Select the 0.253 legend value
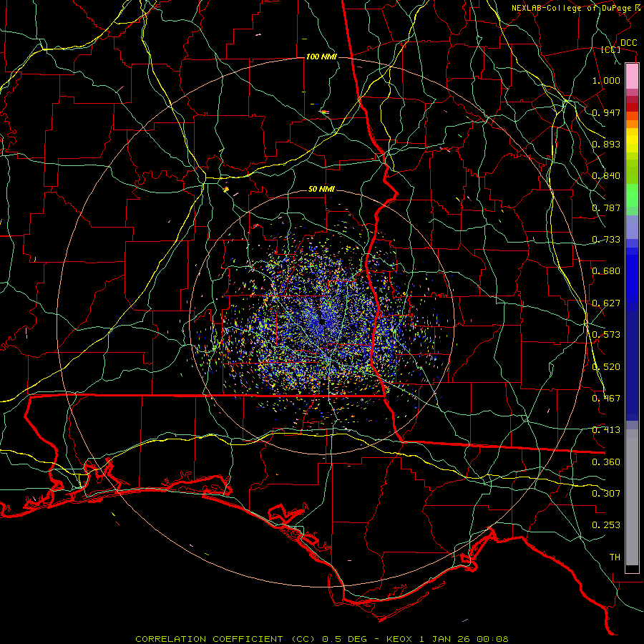This screenshot has width=644, height=644. click(606, 525)
